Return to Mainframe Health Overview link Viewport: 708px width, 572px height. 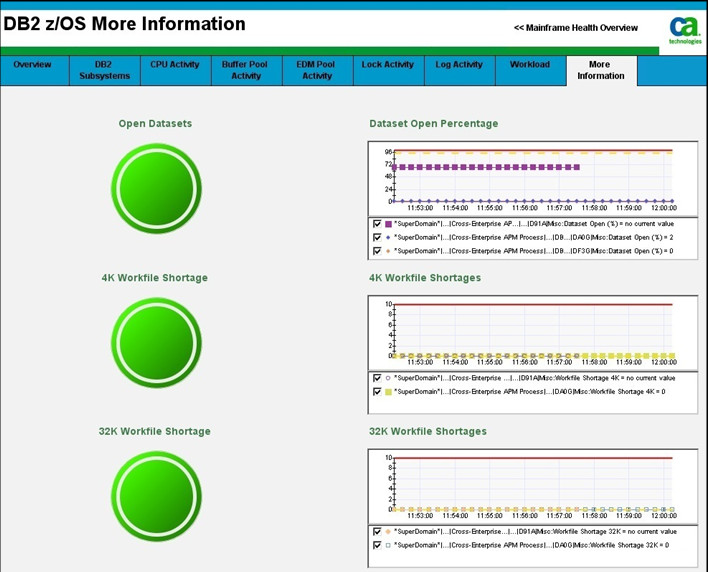575,28
